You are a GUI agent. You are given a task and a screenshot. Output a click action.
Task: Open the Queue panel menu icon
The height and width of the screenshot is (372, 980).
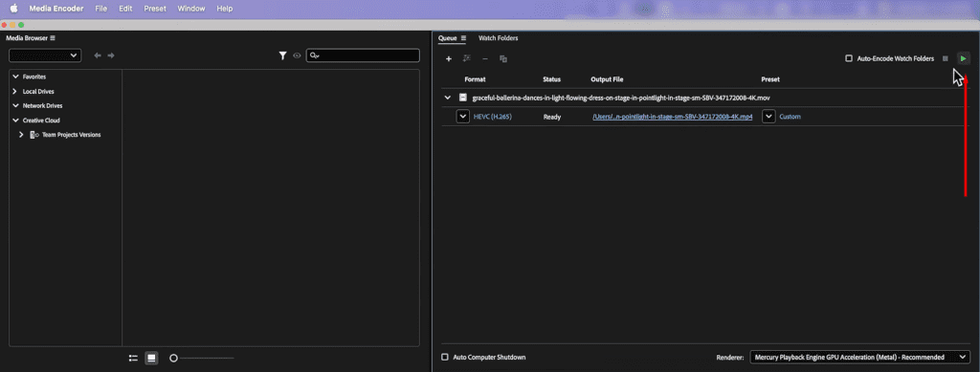tap(463, 38)
